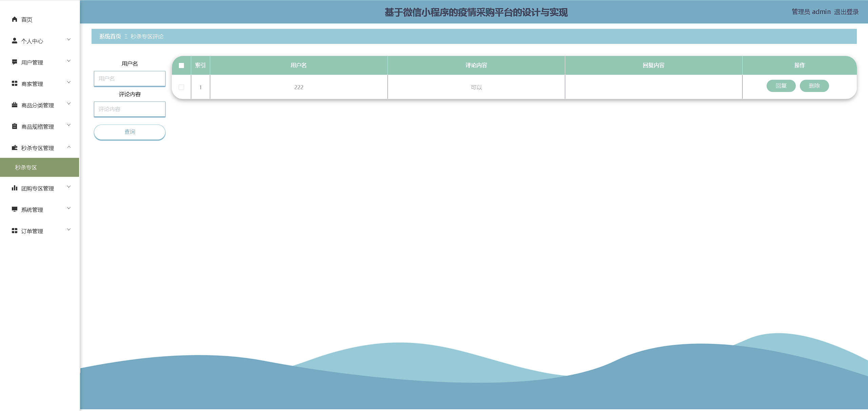Click the 索引 column header
The image size is (868, 411).
200,65
